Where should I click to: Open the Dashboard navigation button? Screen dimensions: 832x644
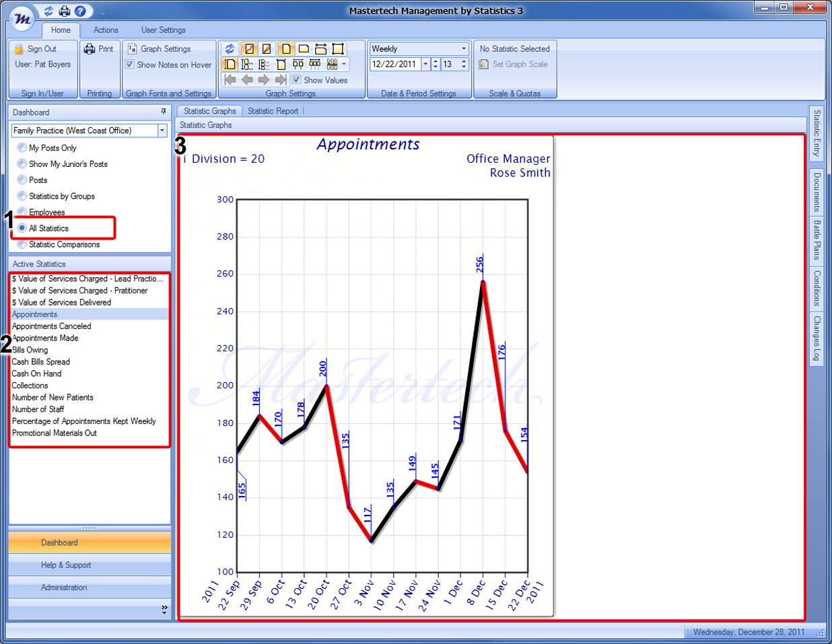click(90, 542)
